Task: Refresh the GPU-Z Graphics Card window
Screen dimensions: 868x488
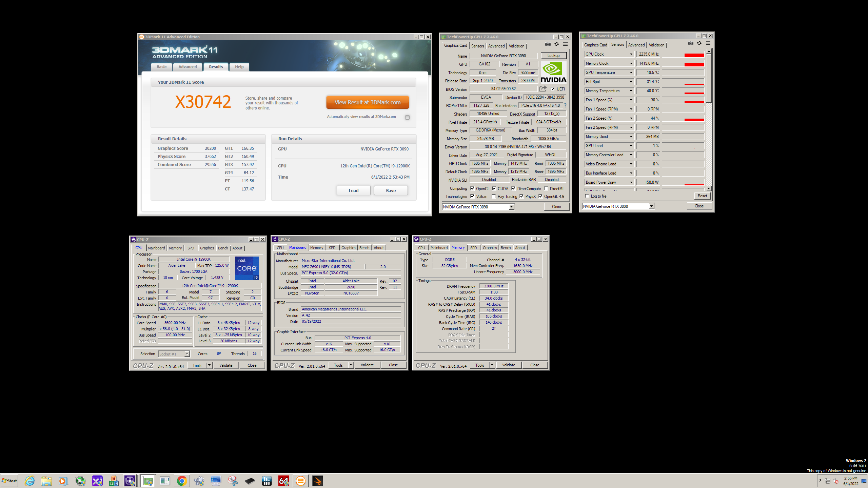Action: pos(556,44)
